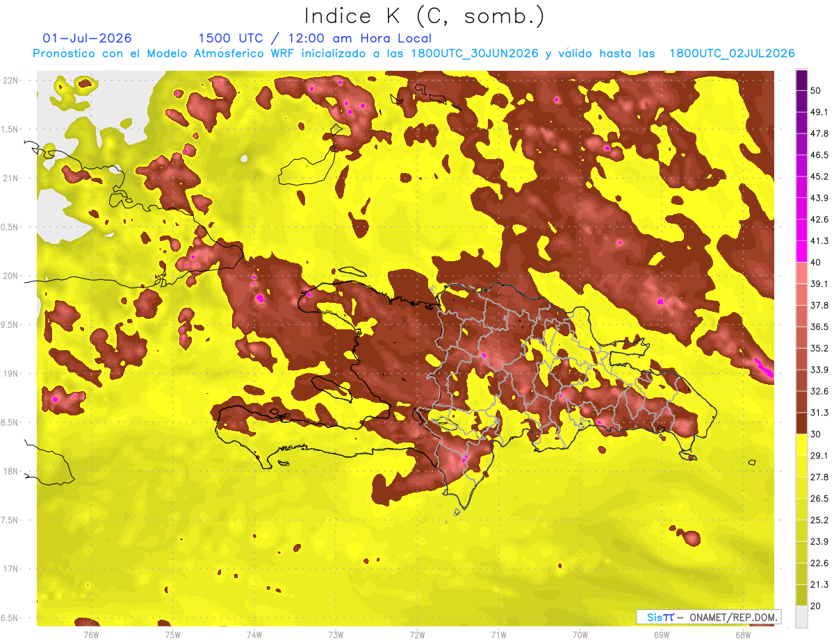Click the color bar value "50"

817,90
